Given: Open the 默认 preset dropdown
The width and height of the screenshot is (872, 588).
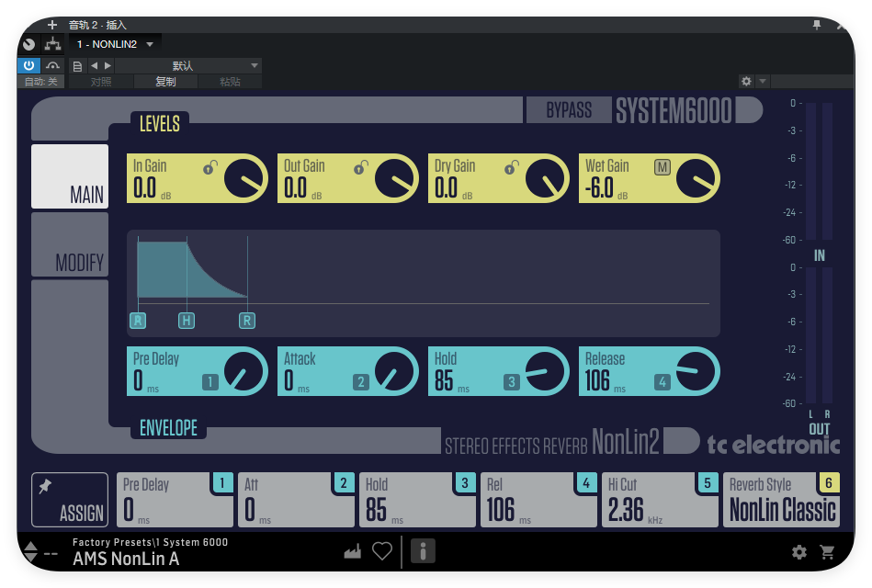Looking at the screenshot, I should (188, 65).
